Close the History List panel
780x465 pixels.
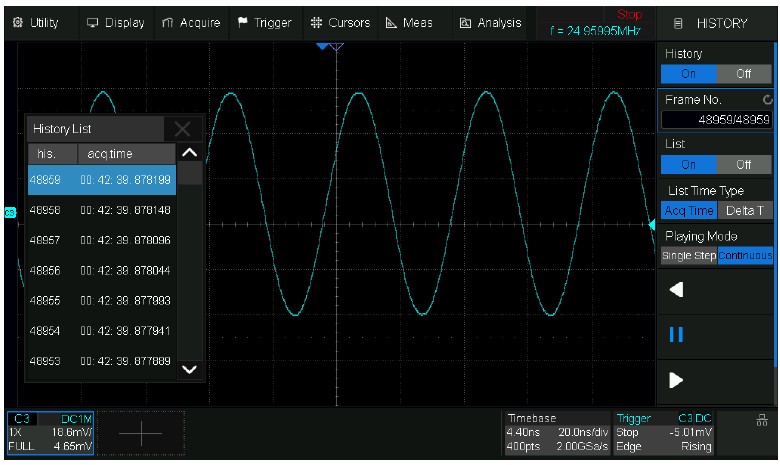tap(182, 128)
